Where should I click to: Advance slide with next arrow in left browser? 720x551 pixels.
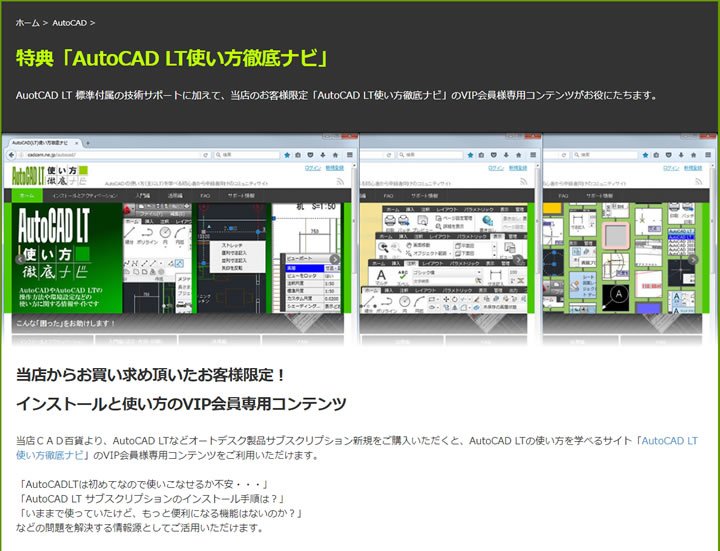(335, 259)
